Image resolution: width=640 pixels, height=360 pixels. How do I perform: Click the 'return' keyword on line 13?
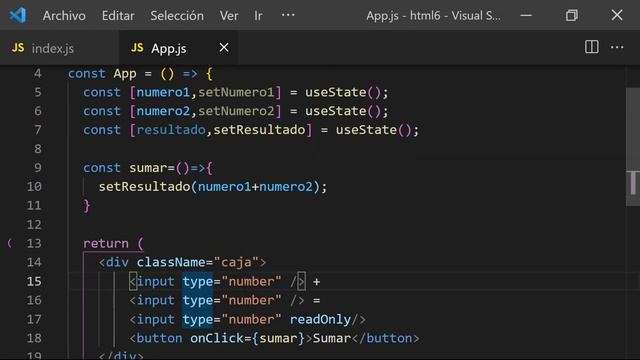click(x=106, y=243)
